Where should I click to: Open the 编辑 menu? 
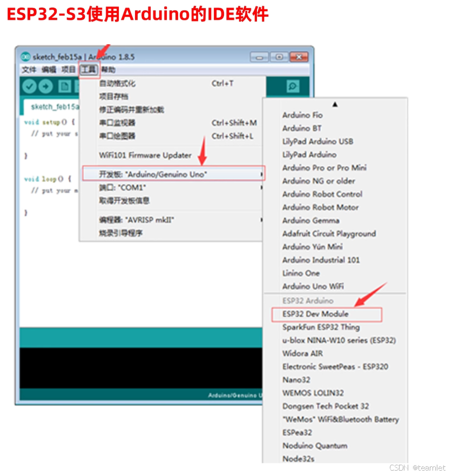49,70
